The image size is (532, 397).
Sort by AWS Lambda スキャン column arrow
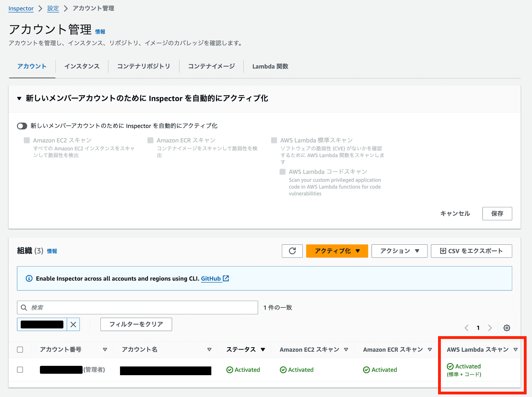click(516, 350)
